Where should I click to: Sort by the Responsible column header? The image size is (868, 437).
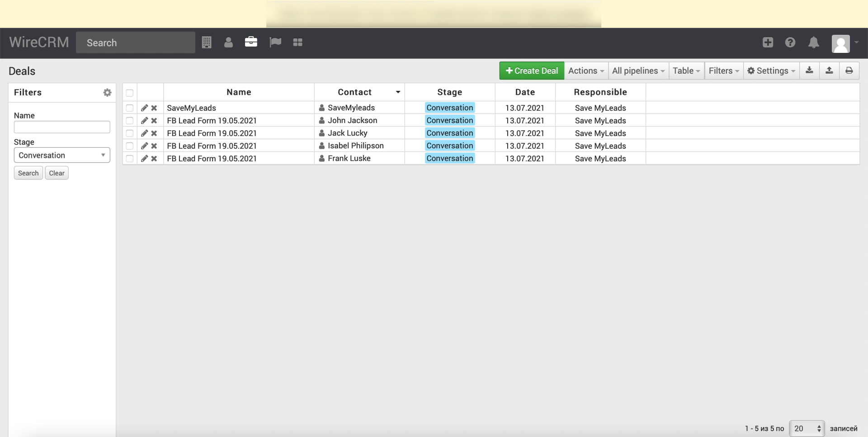tap(600, 92)
